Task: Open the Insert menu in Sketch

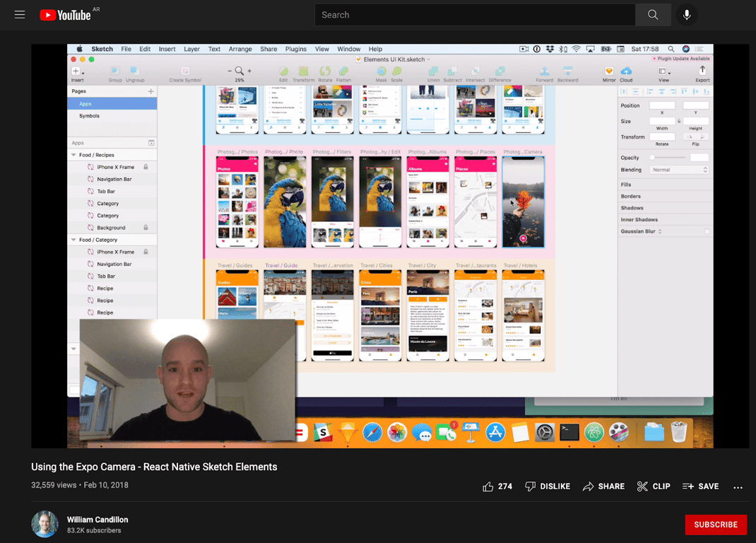Action: point(167,49)
